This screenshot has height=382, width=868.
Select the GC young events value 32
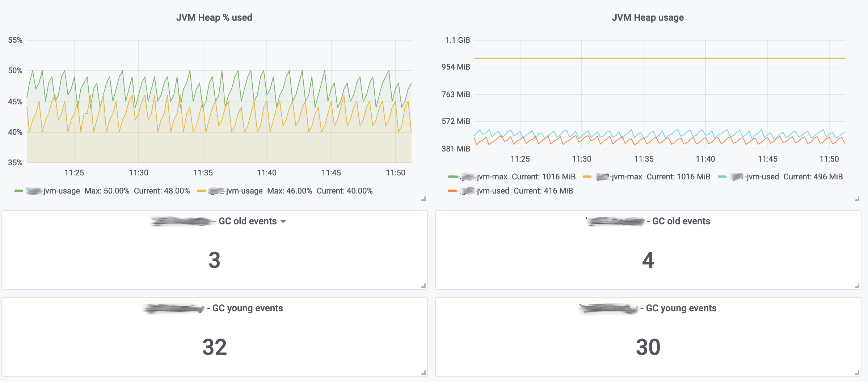pyautogui.click(x=214, y=347)
